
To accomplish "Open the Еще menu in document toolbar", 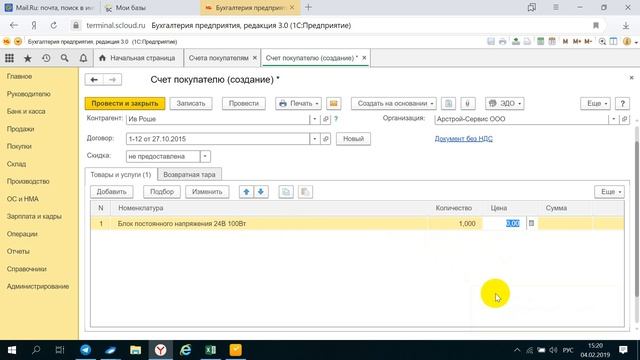I will click(596, 103).
